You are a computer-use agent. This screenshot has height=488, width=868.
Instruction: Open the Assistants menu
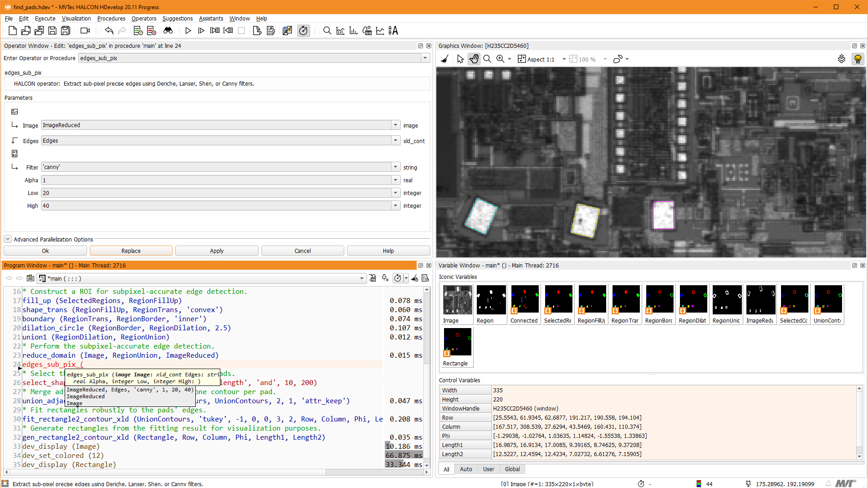pyautogui.click(x=211, y=19)
